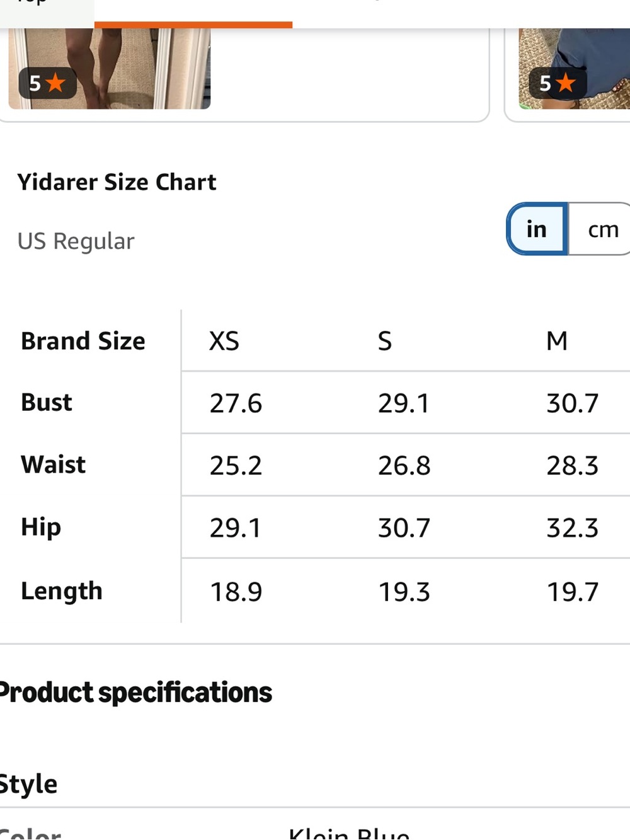Tap the Hip row label
The width and height of the screenshot is (630, 840).
click(x=41, y=527)
